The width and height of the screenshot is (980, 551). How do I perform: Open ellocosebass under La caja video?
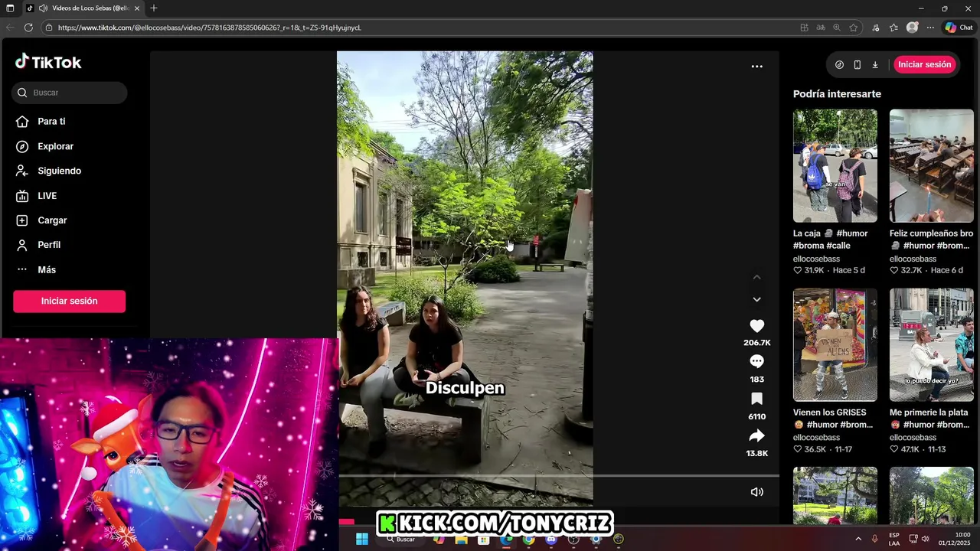[x=816, y=259]
